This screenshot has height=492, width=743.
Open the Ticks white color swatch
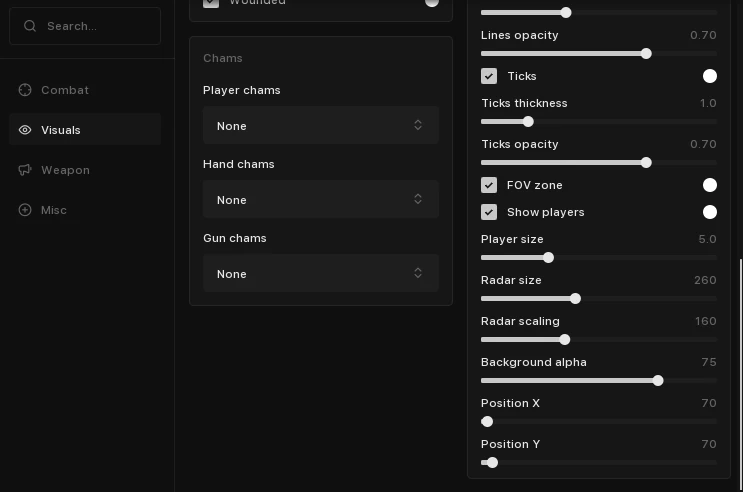coord(710,76)
